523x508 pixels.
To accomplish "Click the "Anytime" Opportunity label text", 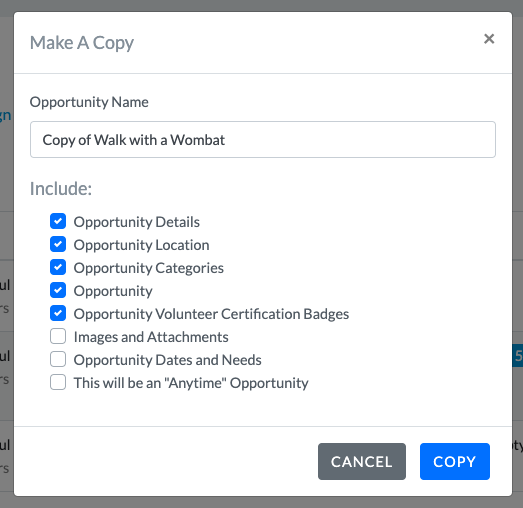I will click(x=191, y=383).
